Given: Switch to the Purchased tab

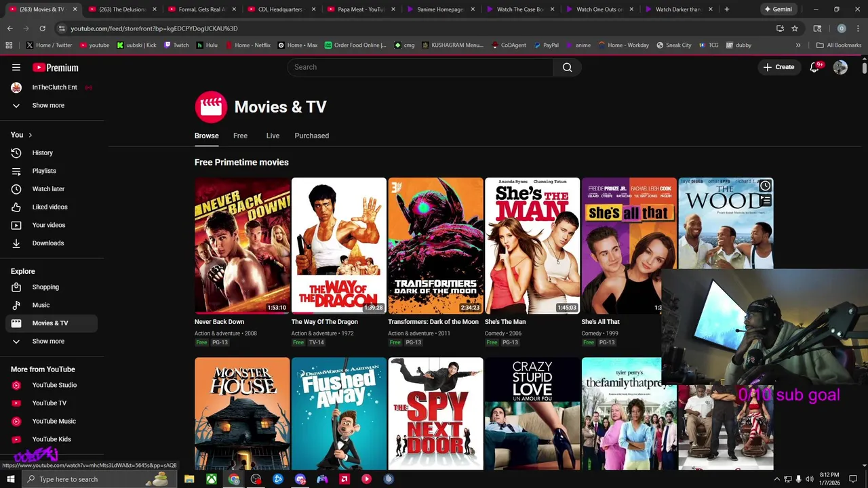Looking at the screenshot, I should coord(312,136).
